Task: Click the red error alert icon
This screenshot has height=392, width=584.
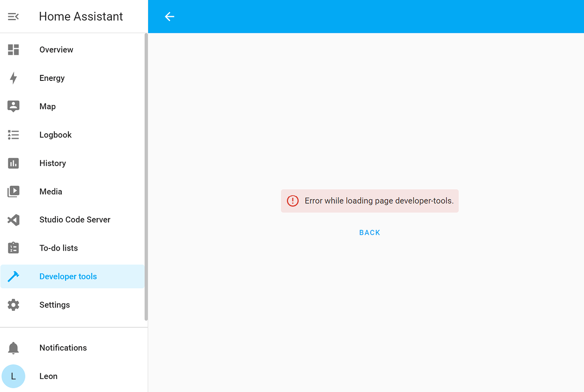Action: click(x=292, y=201)
